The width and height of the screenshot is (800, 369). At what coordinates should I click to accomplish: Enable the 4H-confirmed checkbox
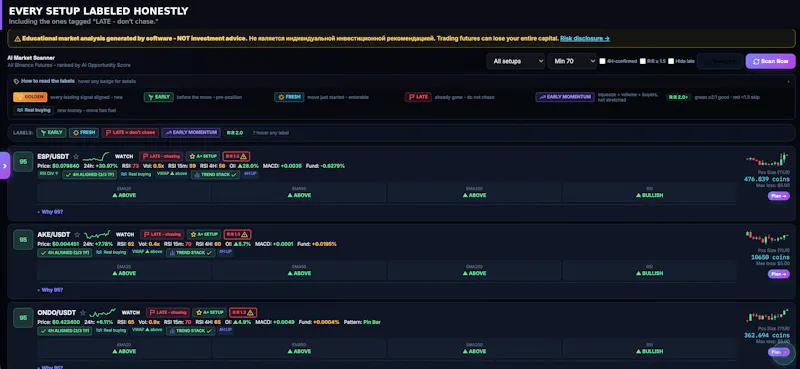coord(603,61)
